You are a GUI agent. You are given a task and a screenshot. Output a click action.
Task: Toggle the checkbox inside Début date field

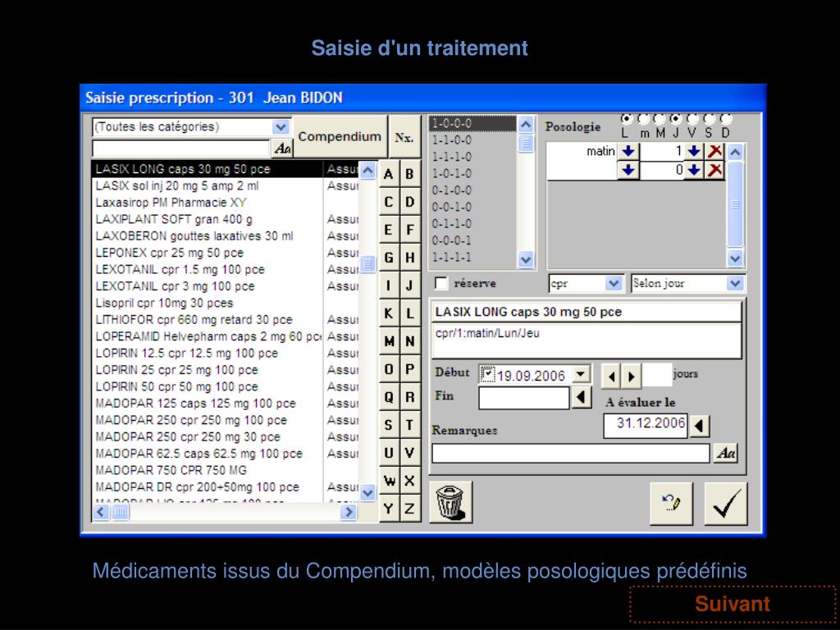487,374
